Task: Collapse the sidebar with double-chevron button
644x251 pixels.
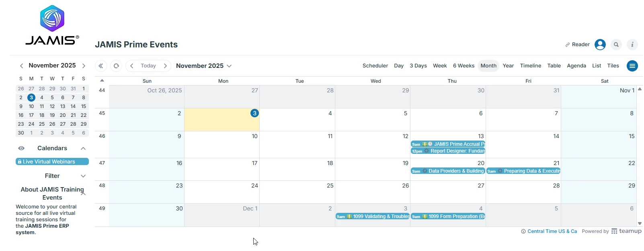Action: [101, 66]
